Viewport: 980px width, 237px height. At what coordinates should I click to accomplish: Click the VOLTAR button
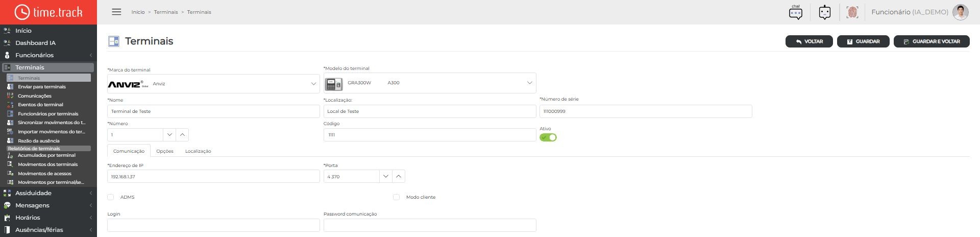[809, 41]
